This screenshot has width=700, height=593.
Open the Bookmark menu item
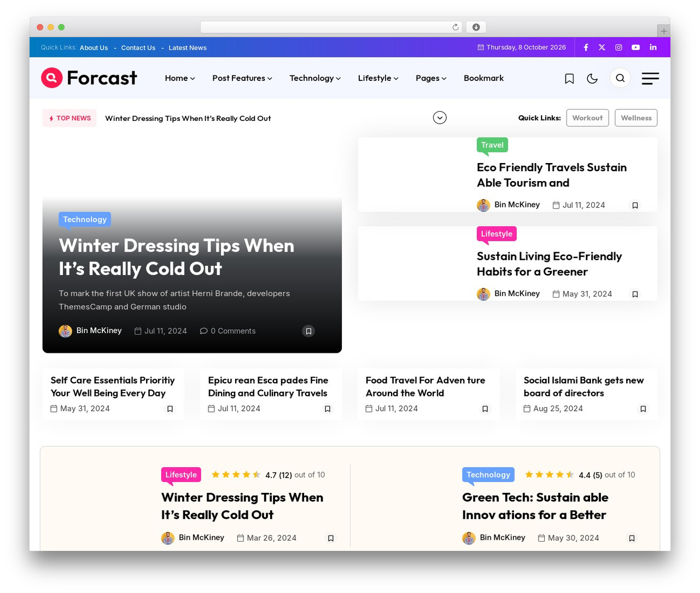(x=483, y=78)
